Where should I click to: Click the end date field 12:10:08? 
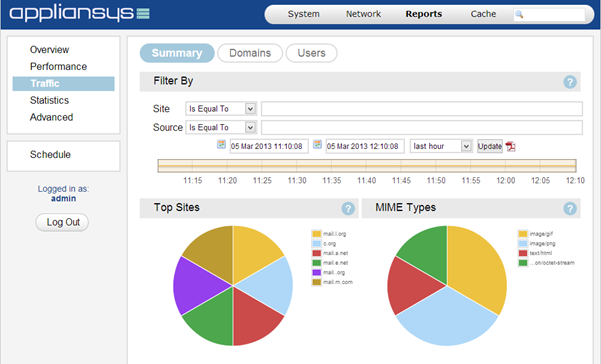coord(365,146)
